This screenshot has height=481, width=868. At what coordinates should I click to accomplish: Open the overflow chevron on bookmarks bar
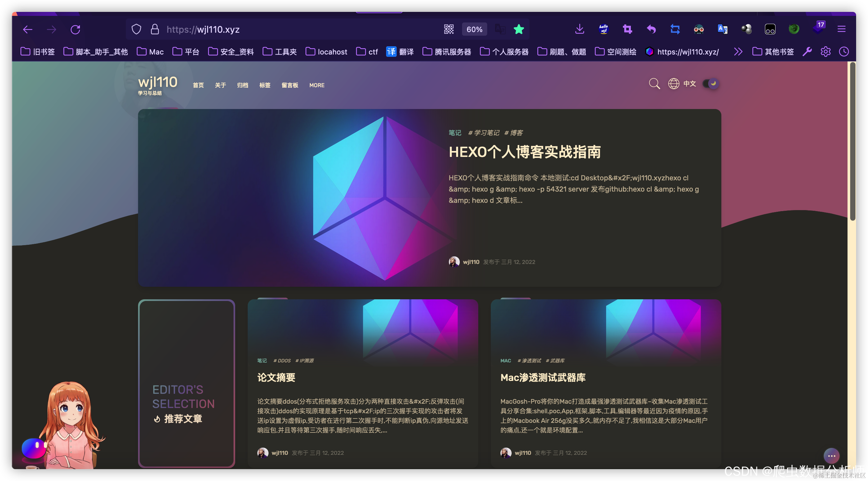click(x=738, y=52)
